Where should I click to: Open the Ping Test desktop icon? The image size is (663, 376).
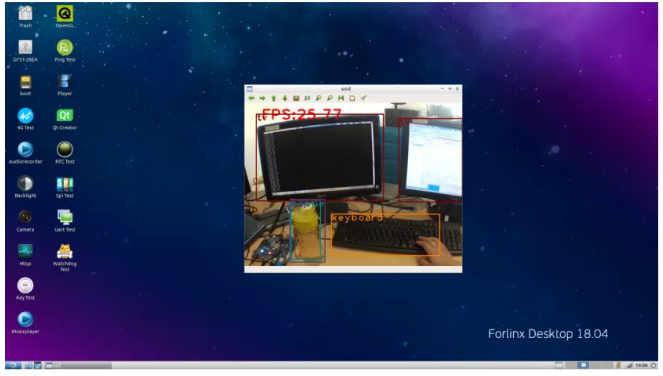click(65, 51)
